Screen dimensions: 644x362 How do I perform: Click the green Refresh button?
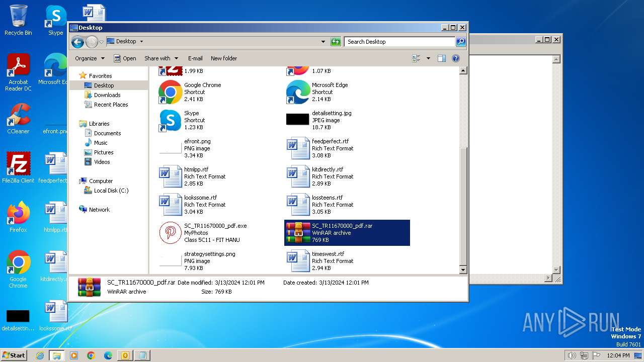tap(336, 42)
